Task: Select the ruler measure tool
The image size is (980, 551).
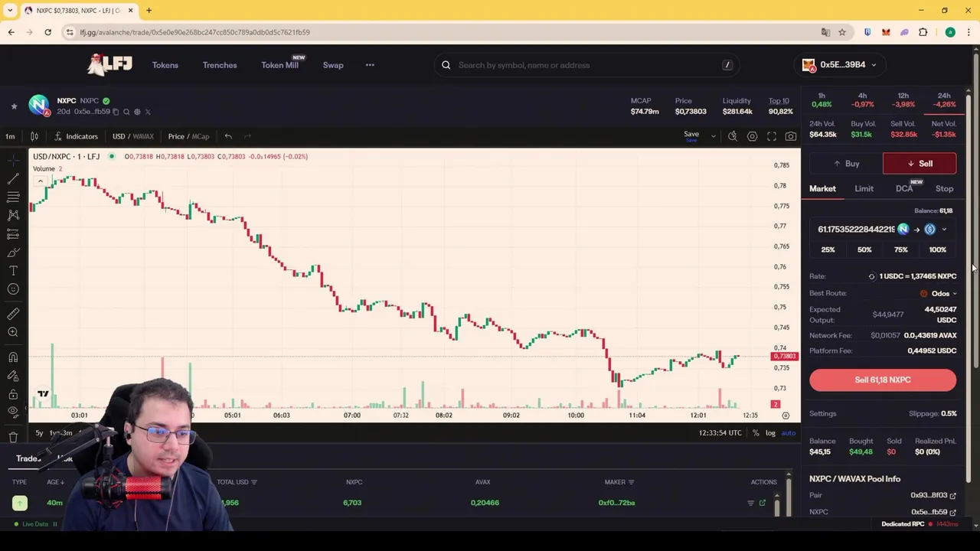Action: (x=13, y=314)
